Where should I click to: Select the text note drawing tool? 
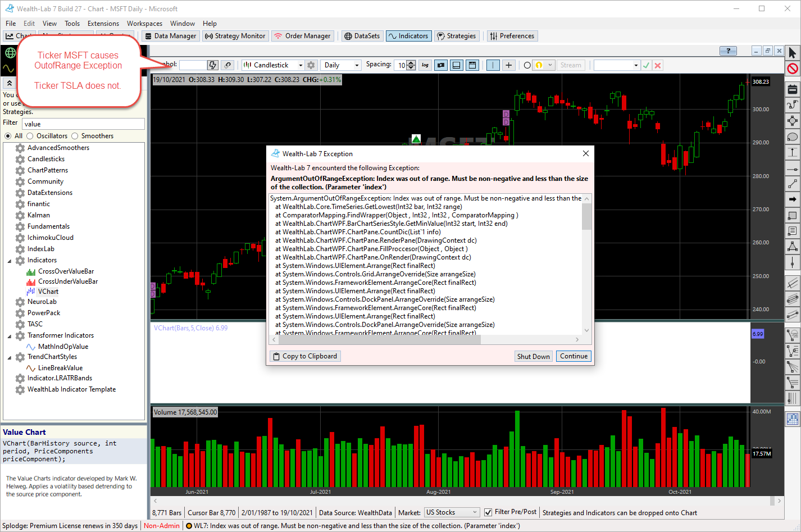pos(793,231)
